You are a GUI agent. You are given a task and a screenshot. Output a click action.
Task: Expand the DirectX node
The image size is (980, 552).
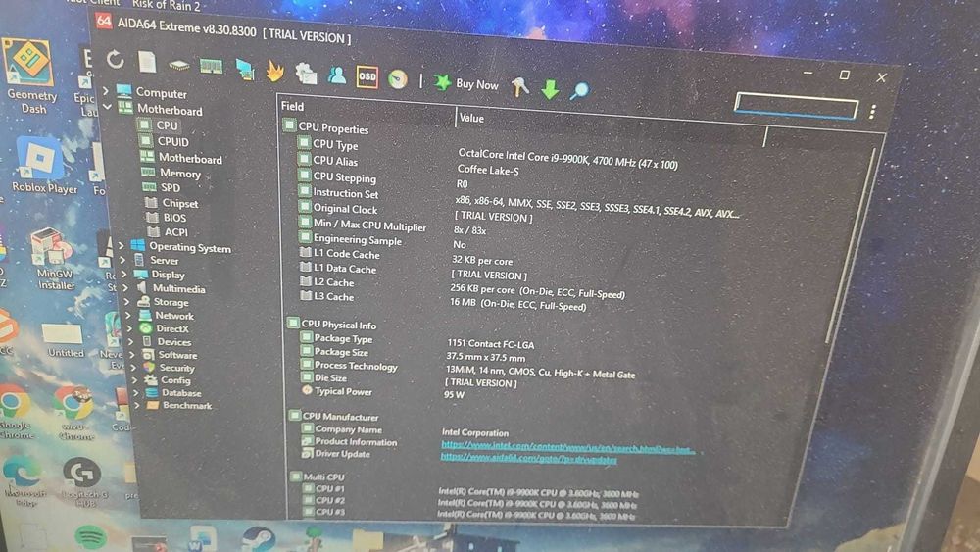129,328
